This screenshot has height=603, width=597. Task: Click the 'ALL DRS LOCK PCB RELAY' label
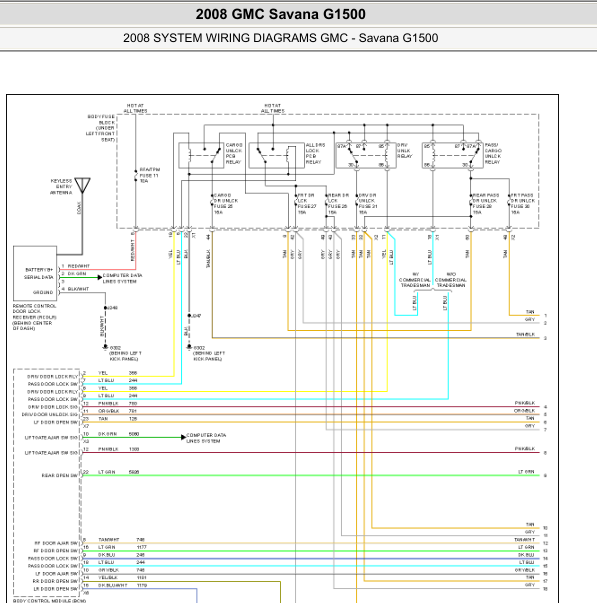(x=315, y=153)
